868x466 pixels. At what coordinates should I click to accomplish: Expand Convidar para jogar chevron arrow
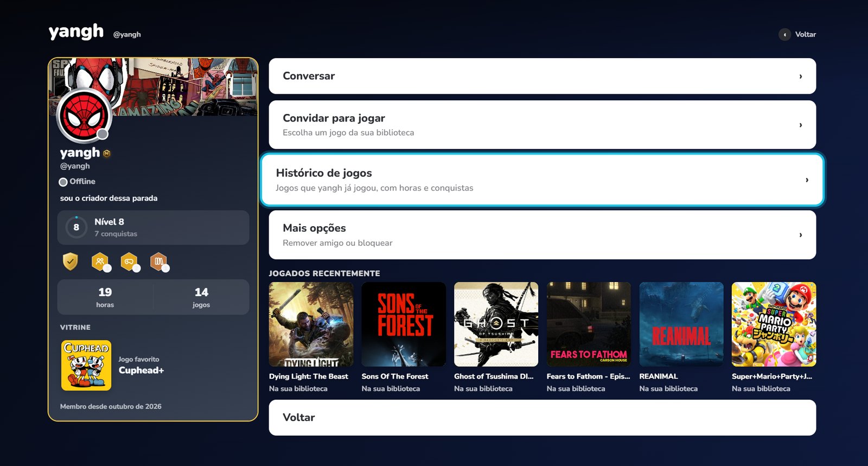point(801,125)
